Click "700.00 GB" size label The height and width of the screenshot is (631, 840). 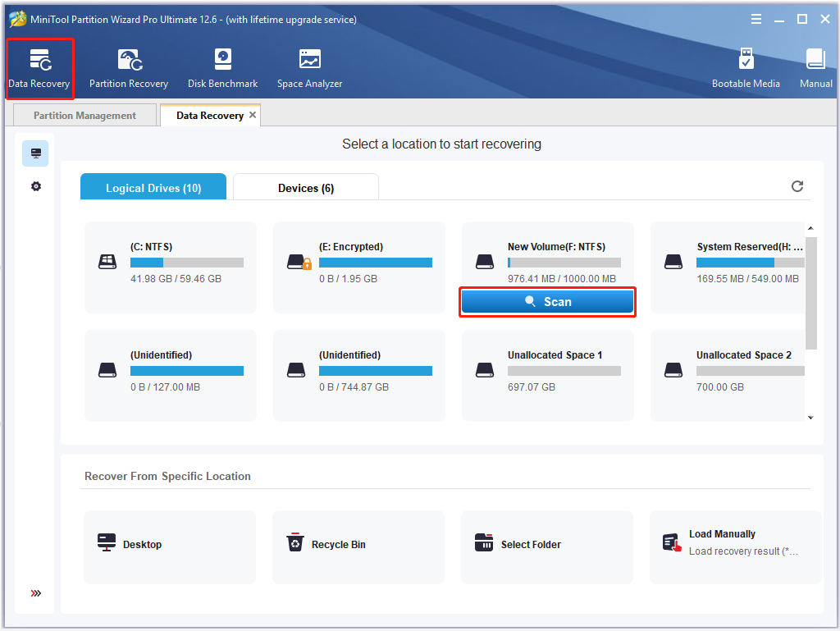point(720,387)
